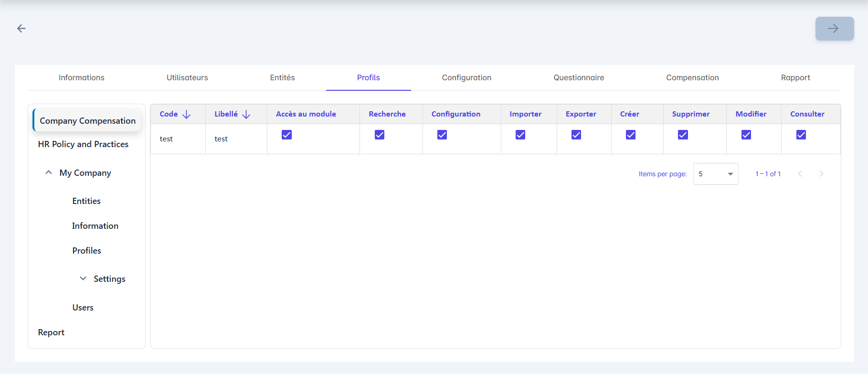Image resolution: width=868 pixels, height=374 pixels.
Task: Select HR Policy and Practices module
Action: [83, 144]
